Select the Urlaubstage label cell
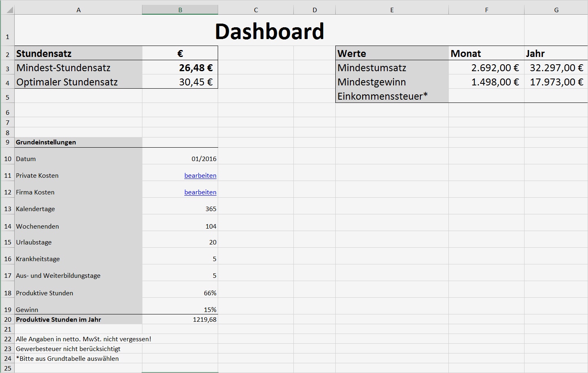 [79, 239]
